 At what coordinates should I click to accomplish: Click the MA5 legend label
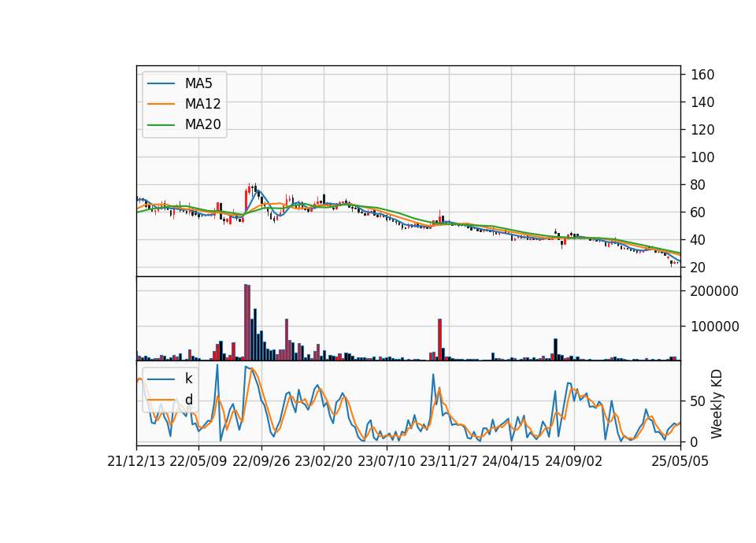(198, 83)
